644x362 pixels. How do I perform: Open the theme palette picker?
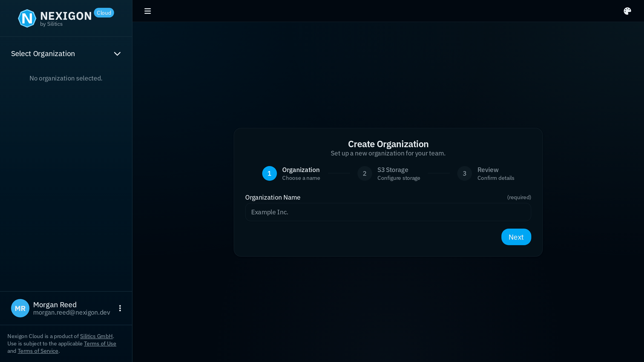[627, 11]
